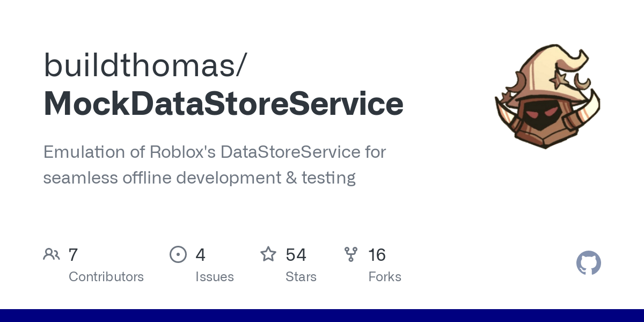Click the stars count 54

point(296,254)
